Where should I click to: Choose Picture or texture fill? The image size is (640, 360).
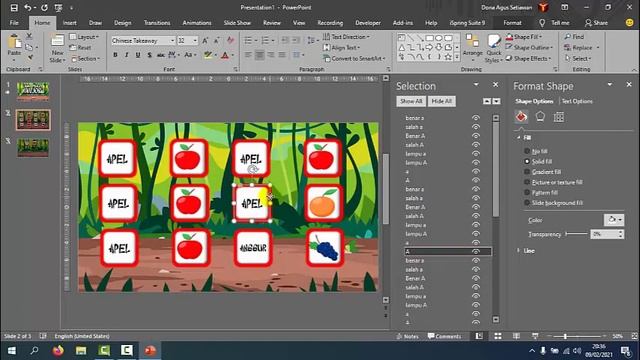[553, 182]
